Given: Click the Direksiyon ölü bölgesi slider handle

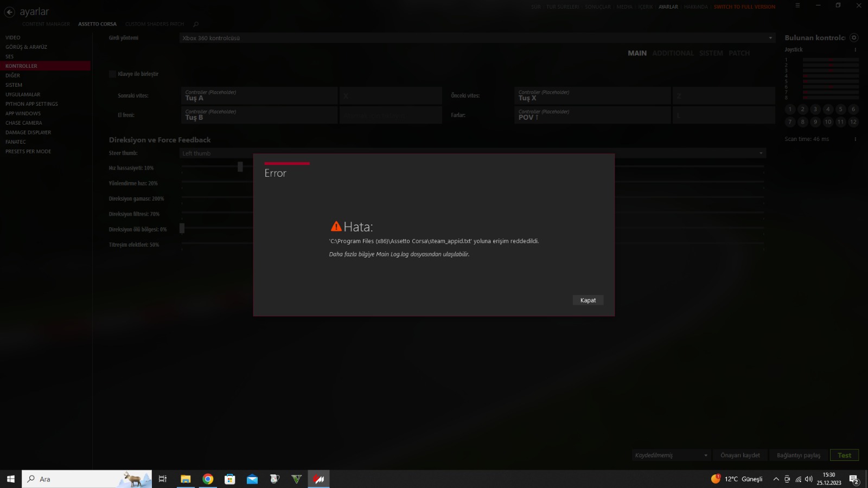Looking at the screenshot, I should [182, 228].
